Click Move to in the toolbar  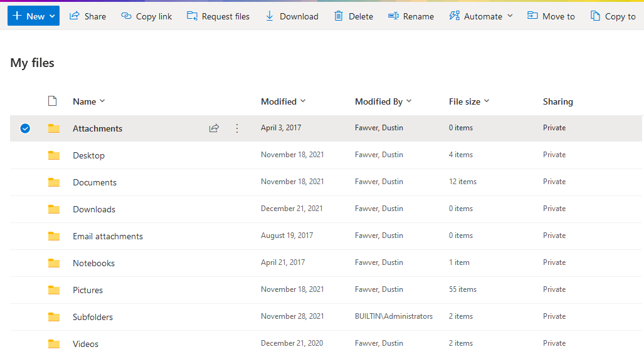(551, 16)
